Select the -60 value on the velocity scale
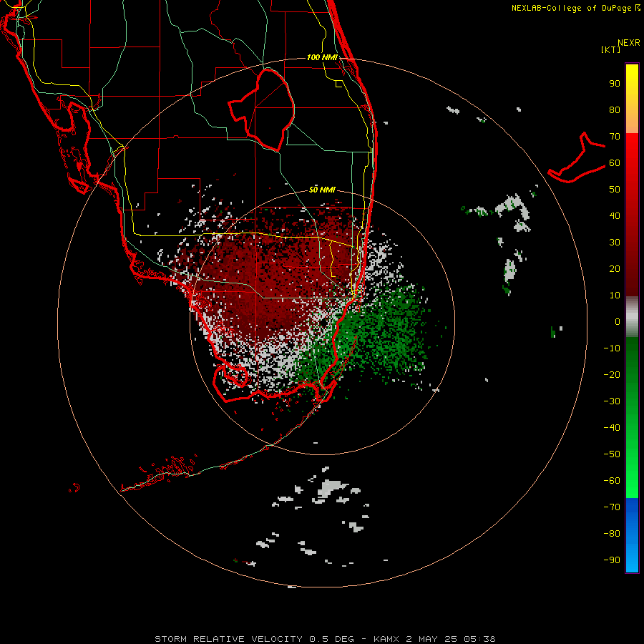Image resolution: width=644 pixels, height=644 pixels. click(612, 481)
